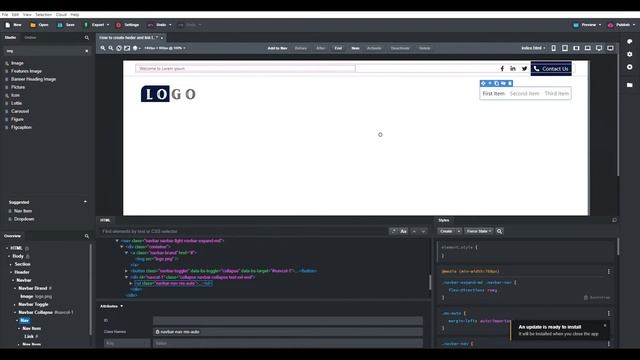Viewport: 640px width, 360px height.
Task: Select the phone portrait device preview icon
Action: 553,48
